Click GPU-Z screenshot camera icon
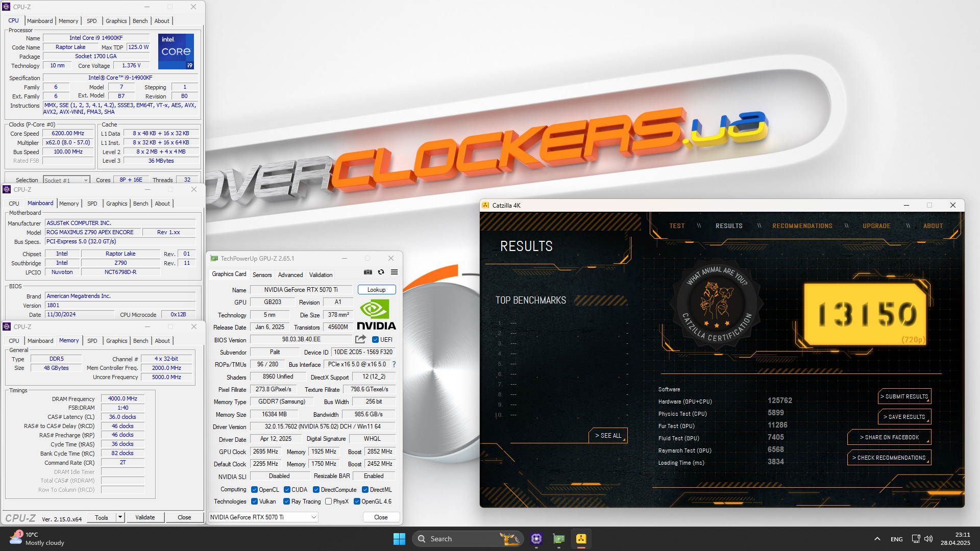The image size is (980, 551). point(367,272)
